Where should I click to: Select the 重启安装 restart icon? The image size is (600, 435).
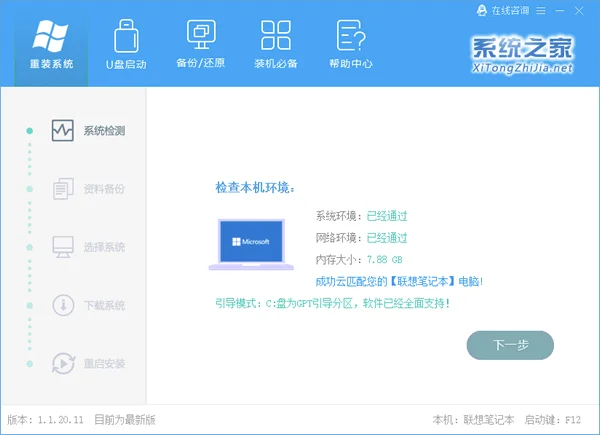(x=63, y=363)
